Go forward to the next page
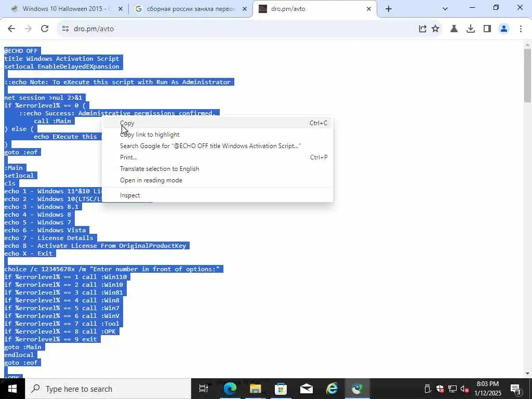The width and height of the screenshot is (532, 399). (28, 29)
